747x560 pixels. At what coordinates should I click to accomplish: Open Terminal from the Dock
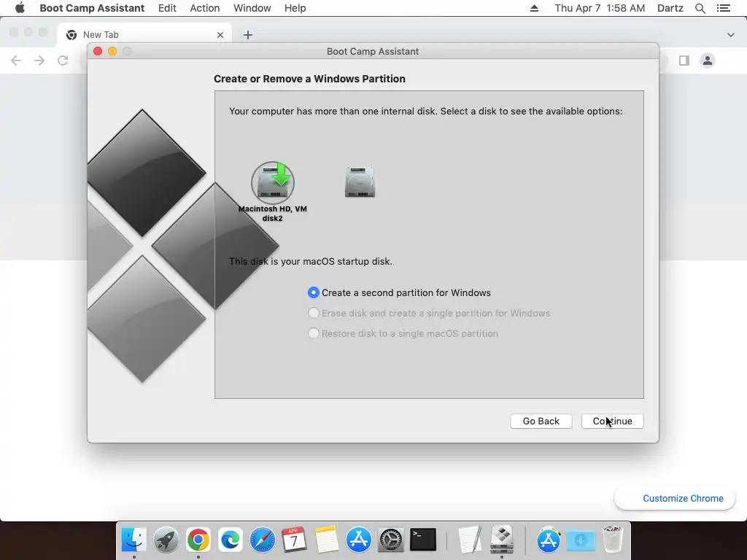423,540
